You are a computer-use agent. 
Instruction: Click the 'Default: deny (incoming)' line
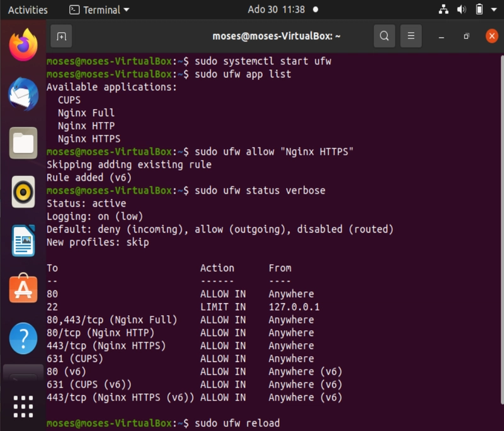220,229
